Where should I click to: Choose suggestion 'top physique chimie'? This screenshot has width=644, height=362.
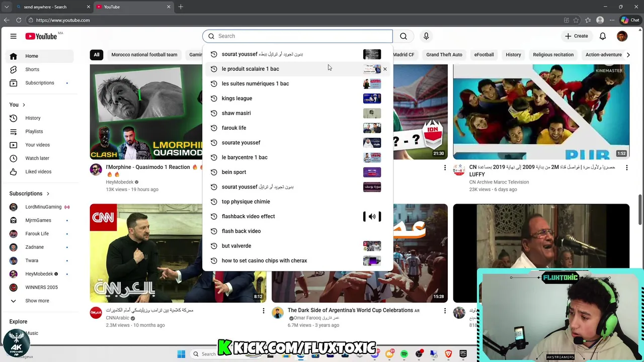297,202
